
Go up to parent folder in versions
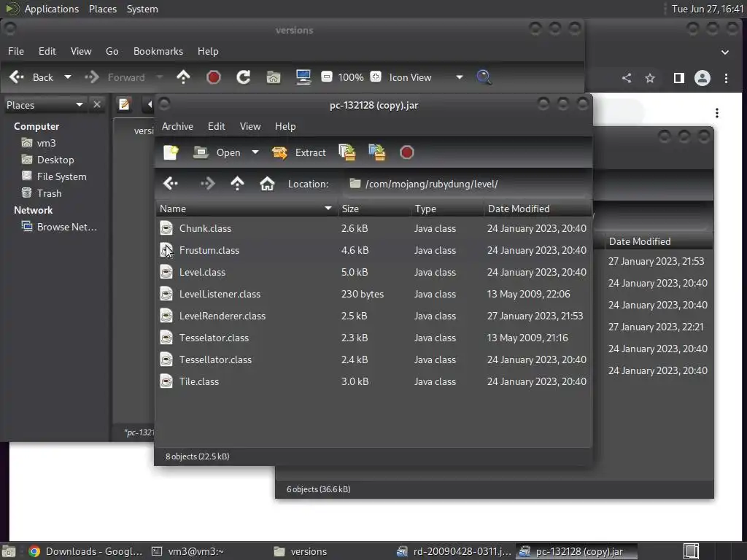click(x=183, y=77)
